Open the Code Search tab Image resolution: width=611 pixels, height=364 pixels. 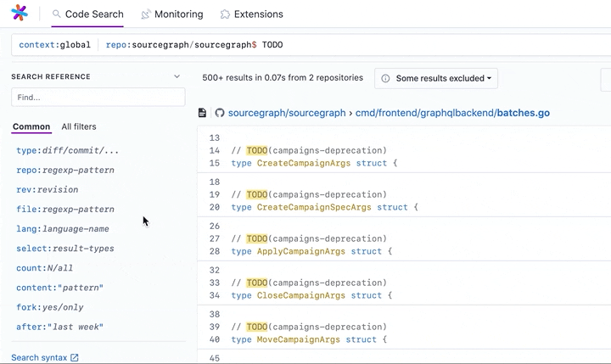tap(87, 14)
